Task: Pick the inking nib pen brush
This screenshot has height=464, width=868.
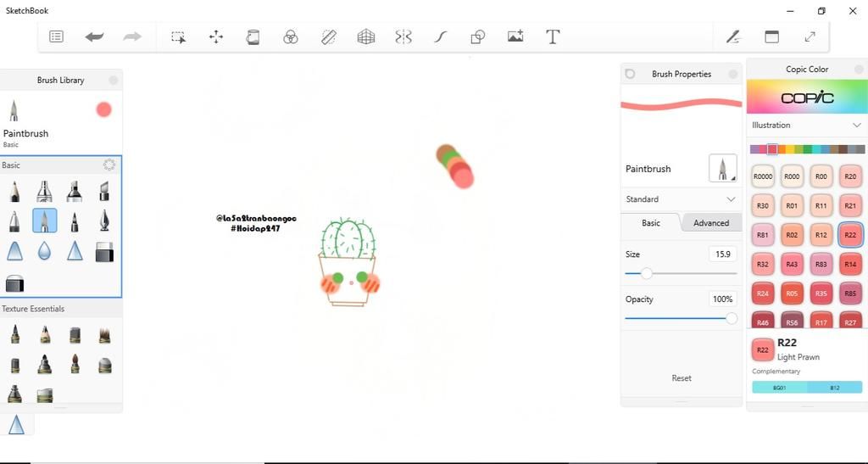Action: (104, 221)
